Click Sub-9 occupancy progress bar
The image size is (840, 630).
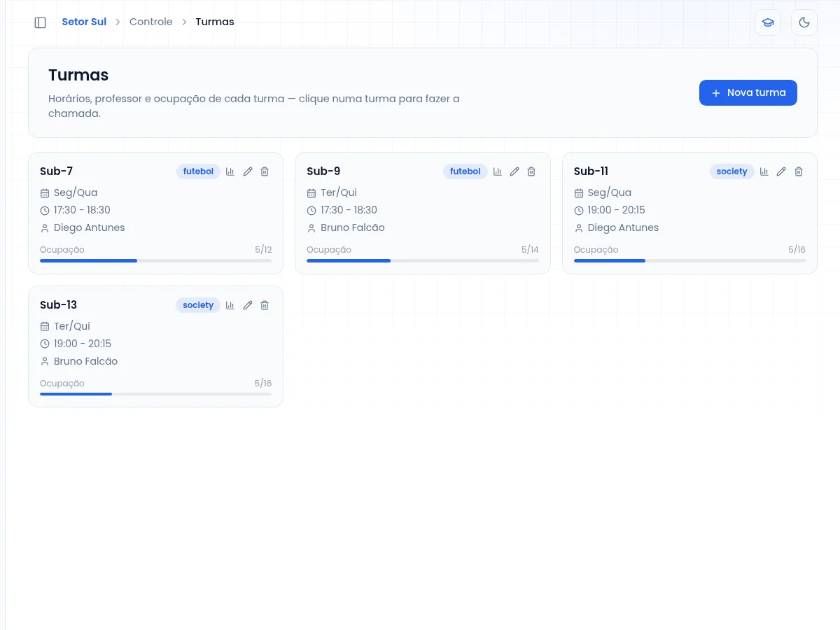coord(423,260)
